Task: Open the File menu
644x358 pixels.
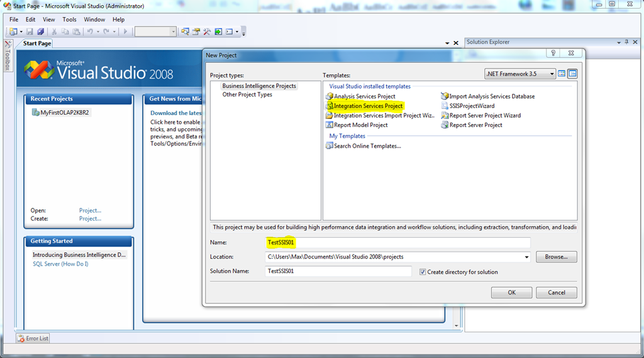Action: click(x=14, y=20)
